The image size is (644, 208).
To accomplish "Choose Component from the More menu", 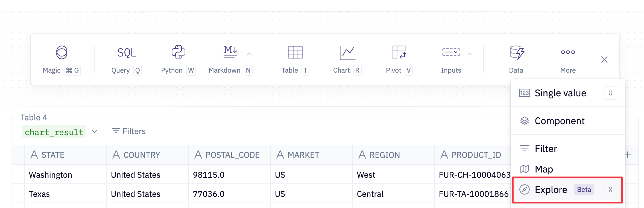I will 559,121.
